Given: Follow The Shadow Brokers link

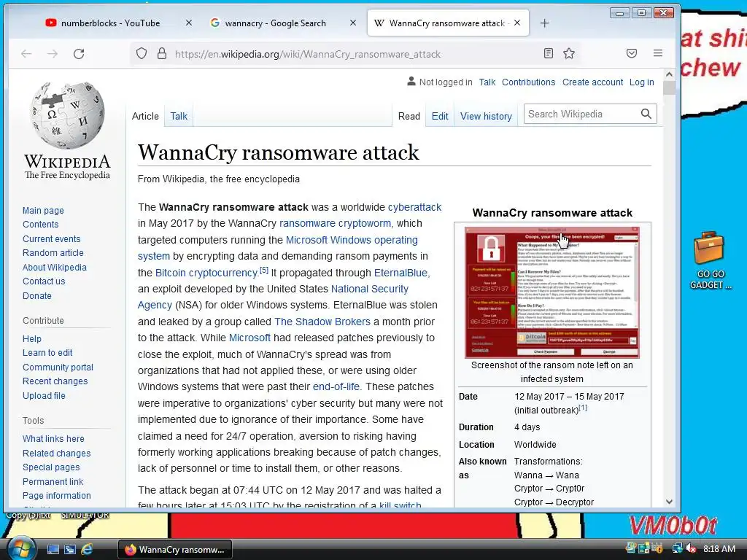Looking at the screenshot, I should [322, 322].
